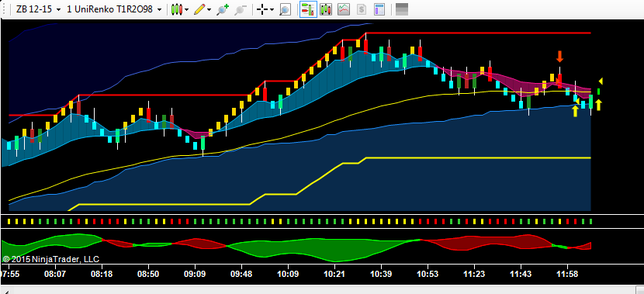Select the pencil drawing tools icon
This screenshot has height=294, width=644.
199,9
